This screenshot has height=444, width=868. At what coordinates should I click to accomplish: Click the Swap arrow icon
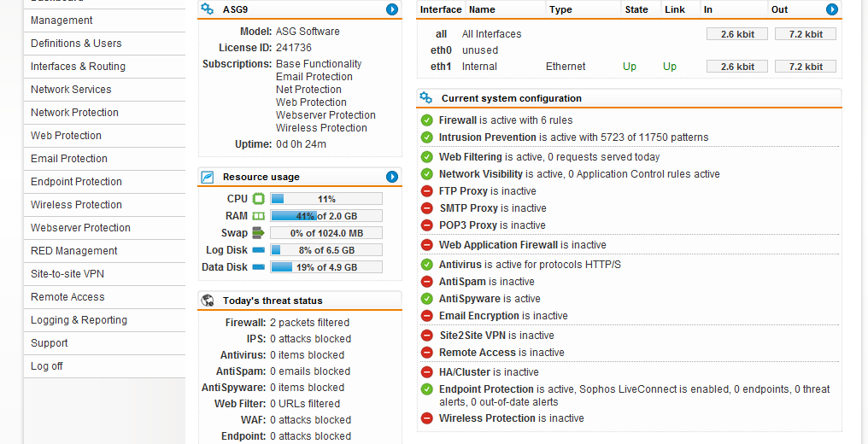click(258, 233)
